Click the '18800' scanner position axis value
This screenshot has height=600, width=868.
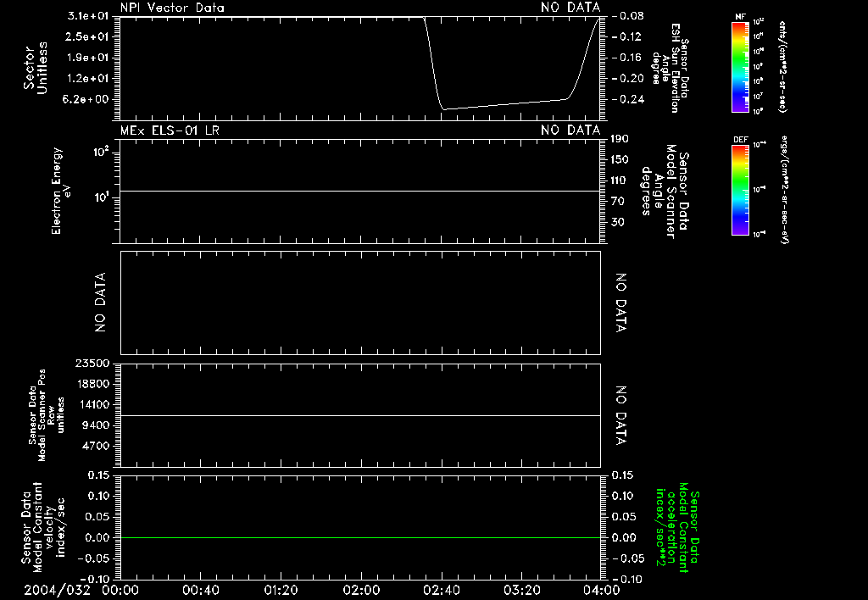coord(92,384)
